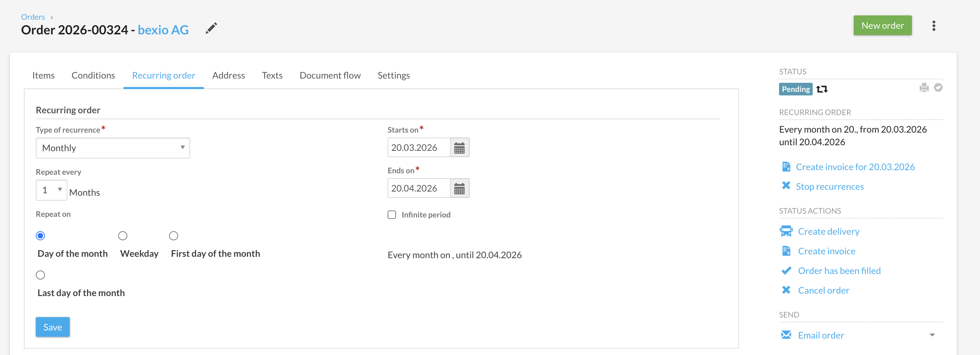
Task: Click the Create delivery link
Action: [828, 231]
